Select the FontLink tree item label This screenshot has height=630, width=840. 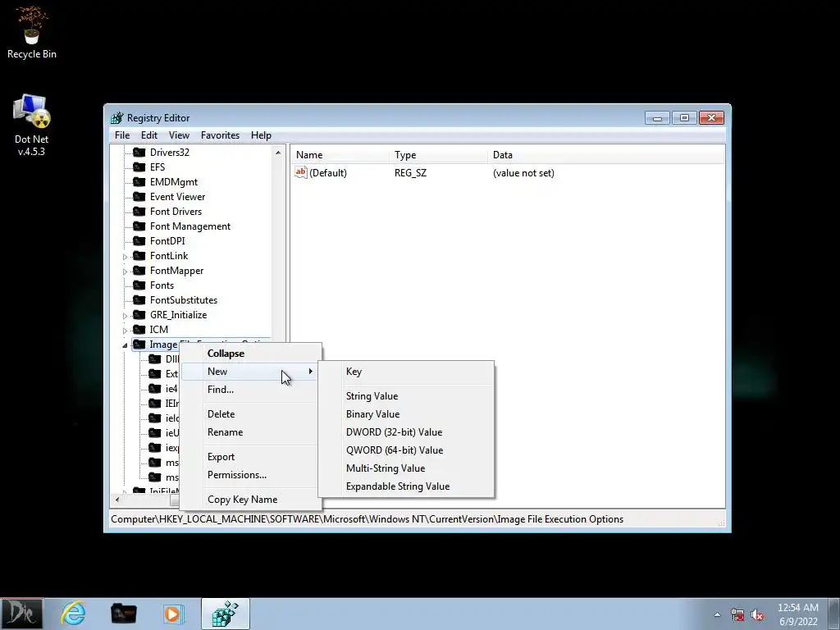(169, 256)
